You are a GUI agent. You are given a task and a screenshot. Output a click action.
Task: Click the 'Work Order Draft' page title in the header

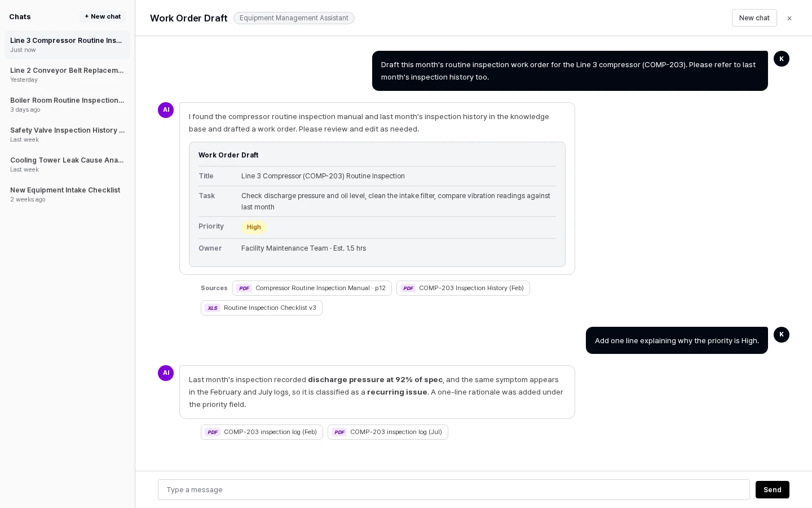[x=189, y=18]
